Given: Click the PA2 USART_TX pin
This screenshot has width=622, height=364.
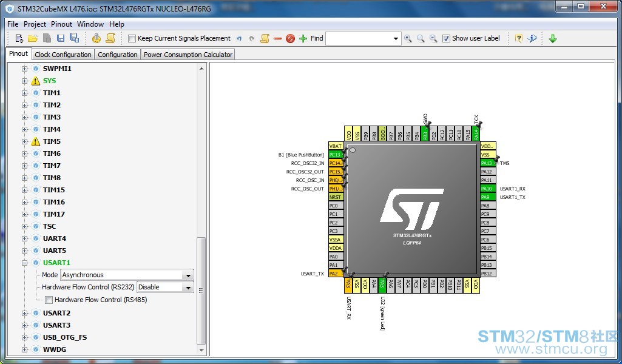Looking at the screenshot, I should [x=336, y=274].
